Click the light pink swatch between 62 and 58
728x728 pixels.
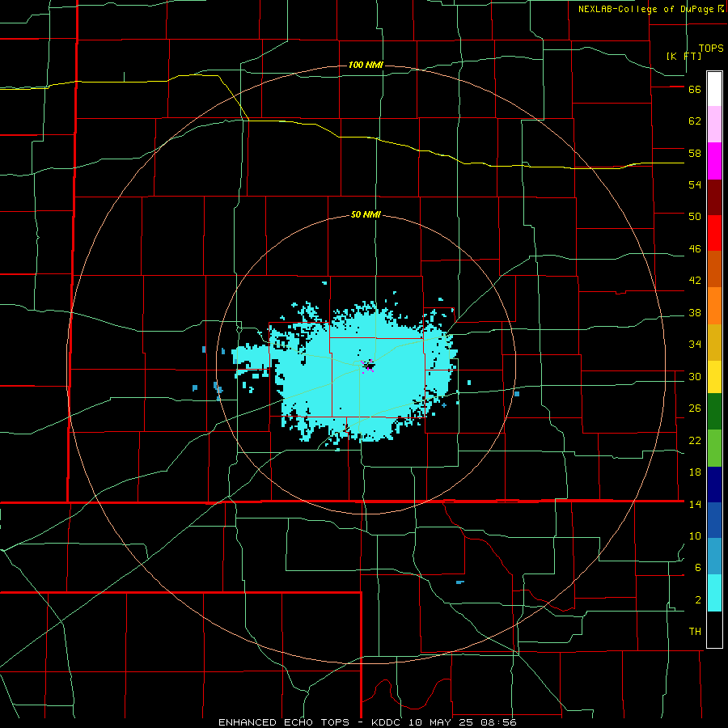tap(714, 124)
